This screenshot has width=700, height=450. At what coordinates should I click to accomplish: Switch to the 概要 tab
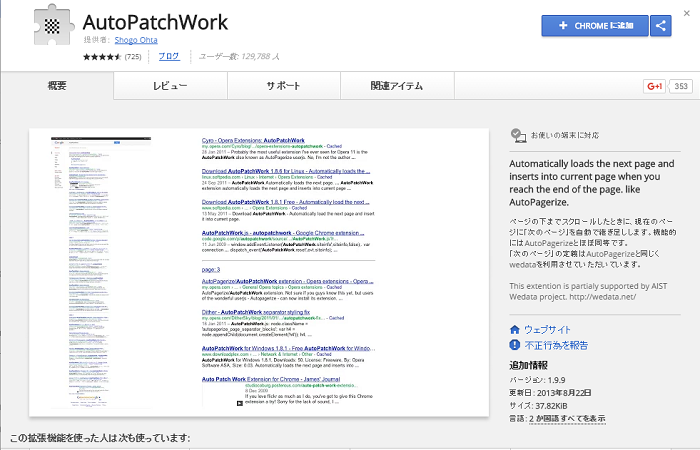click(x=57, y=86)
